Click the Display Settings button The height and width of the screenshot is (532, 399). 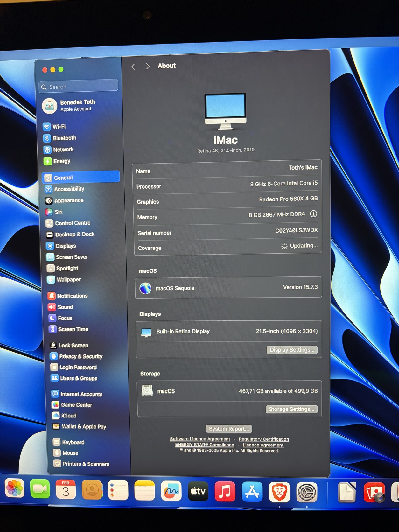click(292, 350)
